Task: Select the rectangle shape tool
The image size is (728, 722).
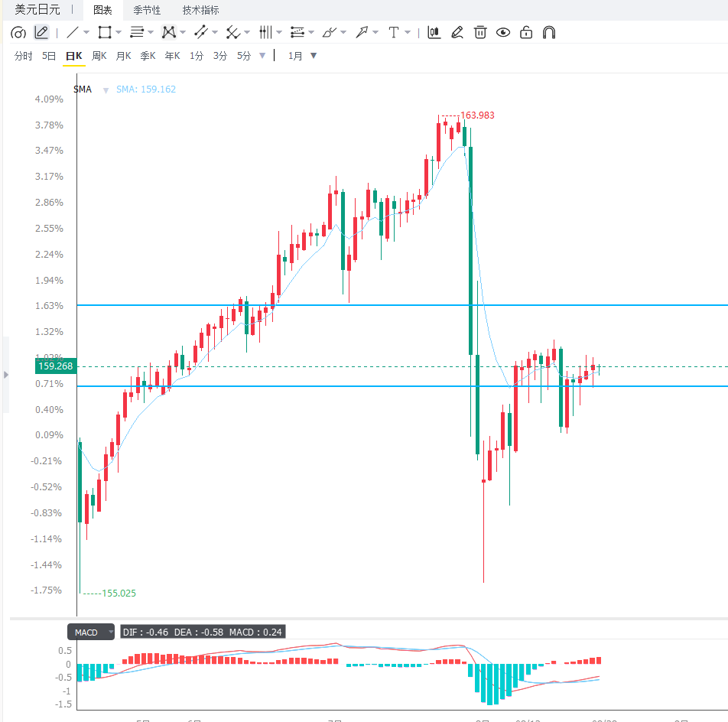Action: 105,32
